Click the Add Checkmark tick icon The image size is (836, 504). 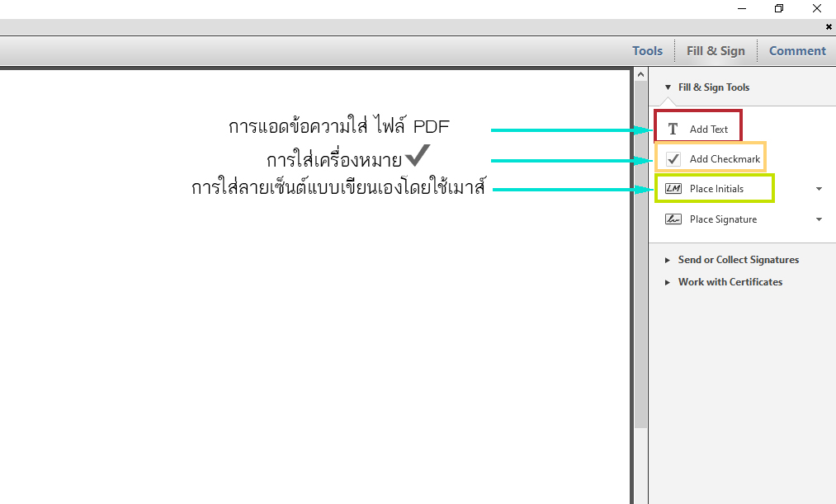[673, 159]
